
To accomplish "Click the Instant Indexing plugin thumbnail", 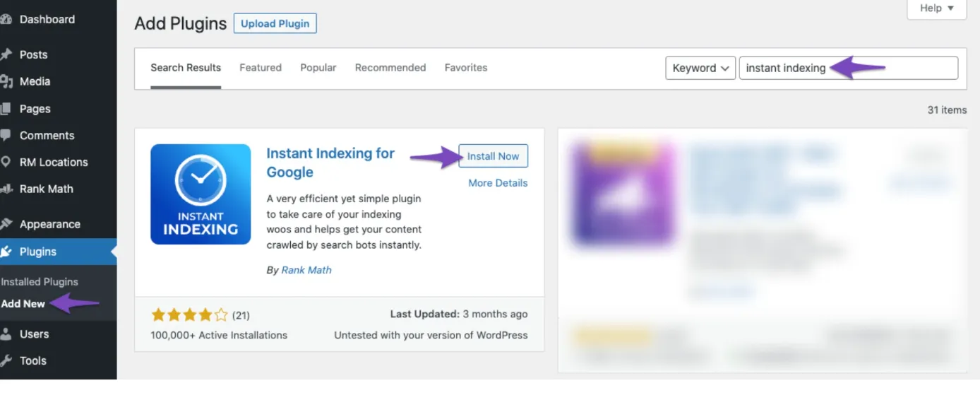I will pos(201,194).
